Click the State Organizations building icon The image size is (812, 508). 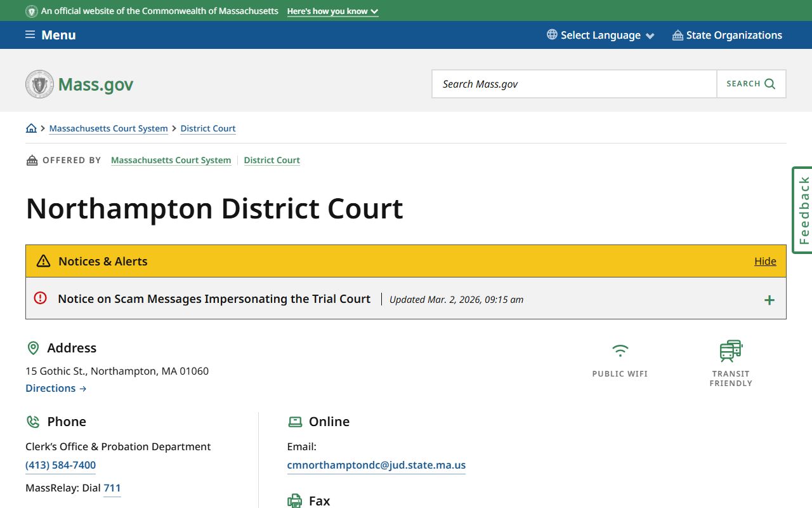coord(678,35)
